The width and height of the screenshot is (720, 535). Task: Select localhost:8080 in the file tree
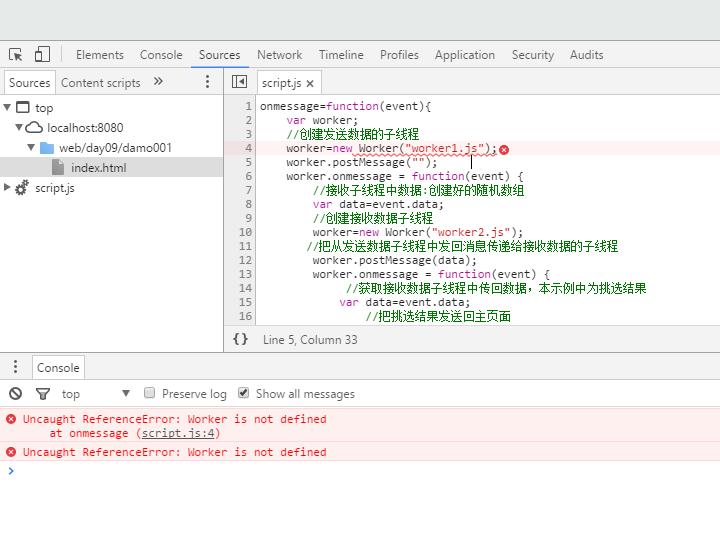(x=85, y=128)
